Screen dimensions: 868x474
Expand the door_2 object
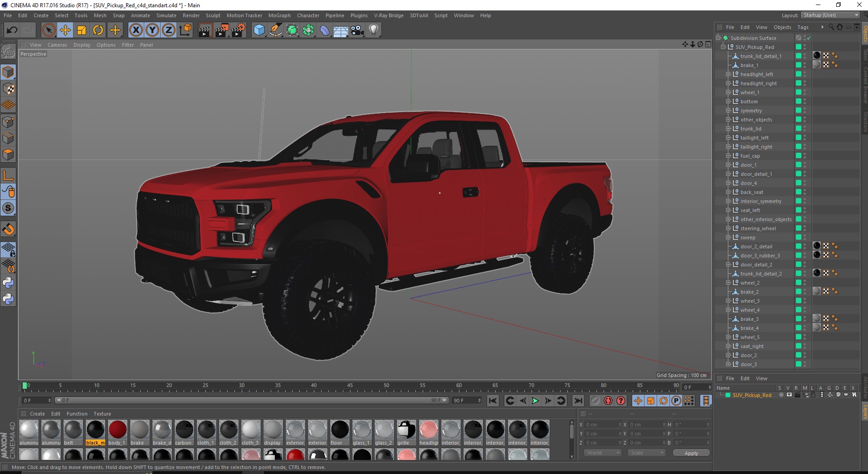(x=728, y=355)
